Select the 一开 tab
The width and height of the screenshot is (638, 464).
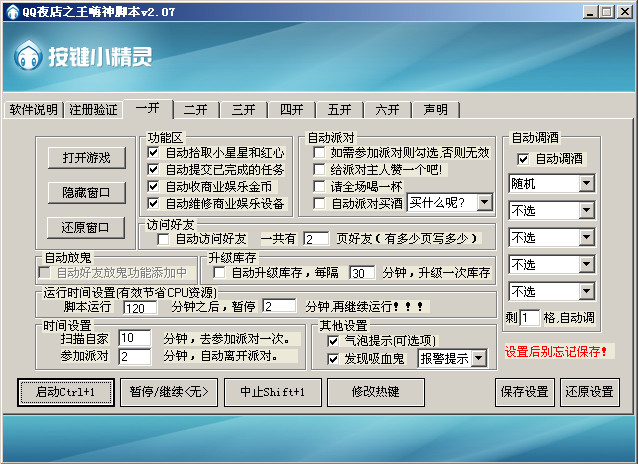[148, 109]
